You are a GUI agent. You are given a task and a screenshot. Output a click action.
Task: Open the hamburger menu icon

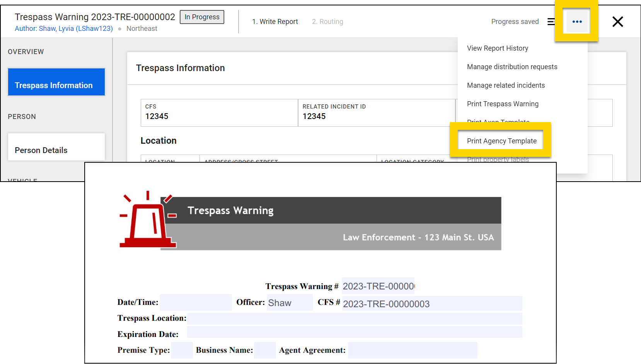click(551, 22)
